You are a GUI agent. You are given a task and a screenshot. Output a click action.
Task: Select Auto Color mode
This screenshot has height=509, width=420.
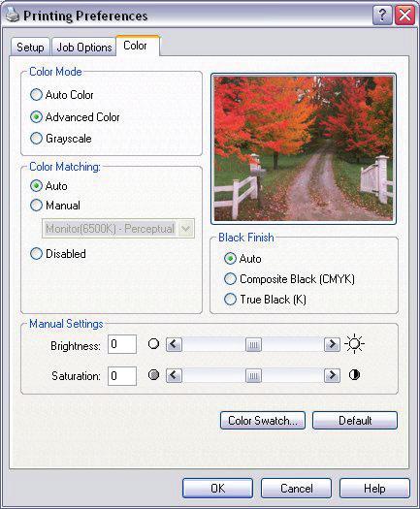click(62, 95)
